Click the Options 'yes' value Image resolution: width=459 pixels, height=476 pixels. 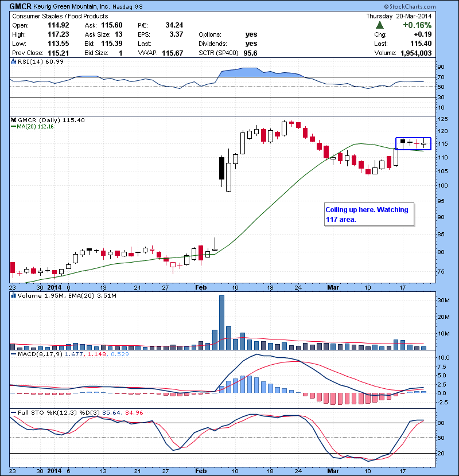coord(251,34)
